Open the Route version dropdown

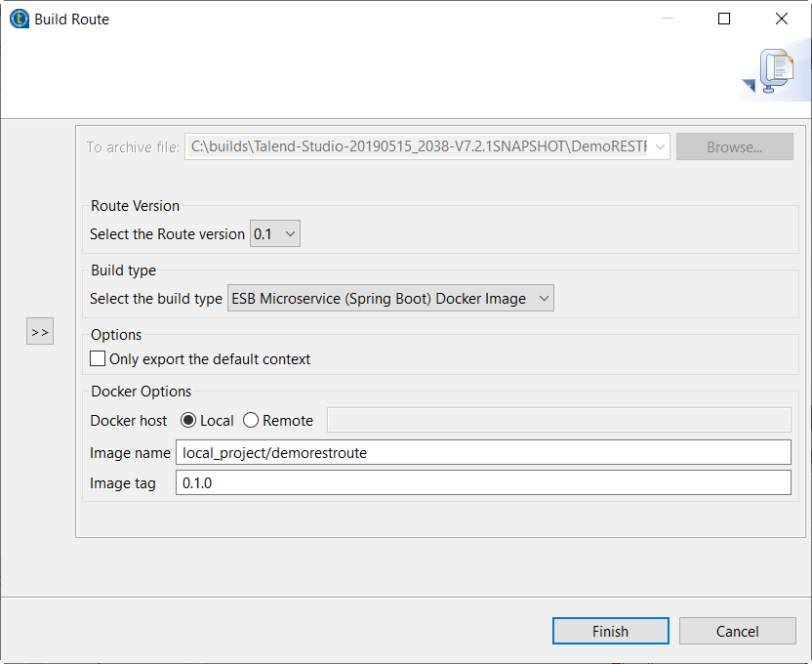tap(275, 234)
